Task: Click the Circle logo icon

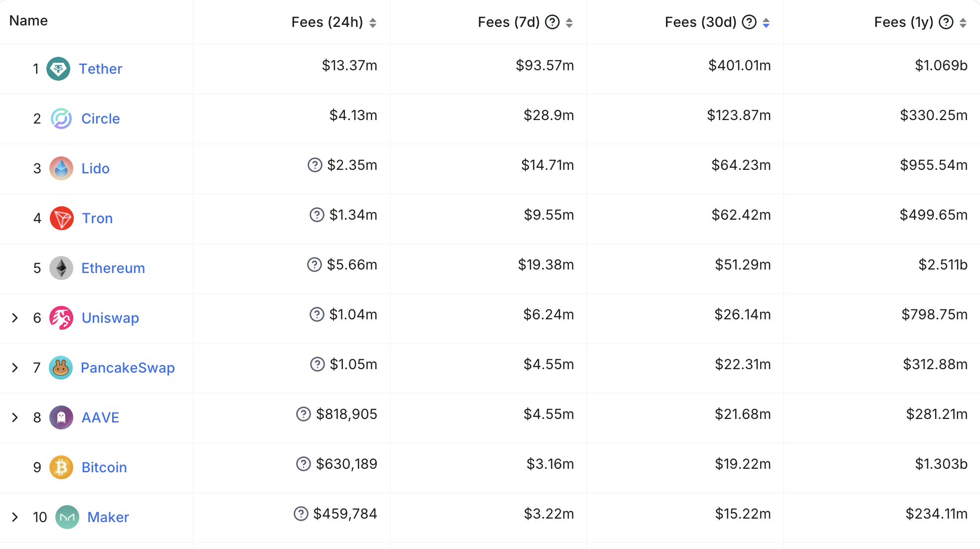Action: pos(61,119)
